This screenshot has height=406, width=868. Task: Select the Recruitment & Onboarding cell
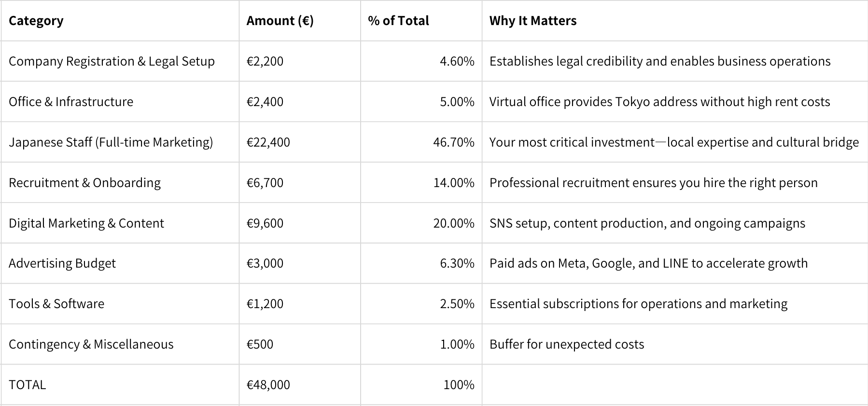coord(120,183)
